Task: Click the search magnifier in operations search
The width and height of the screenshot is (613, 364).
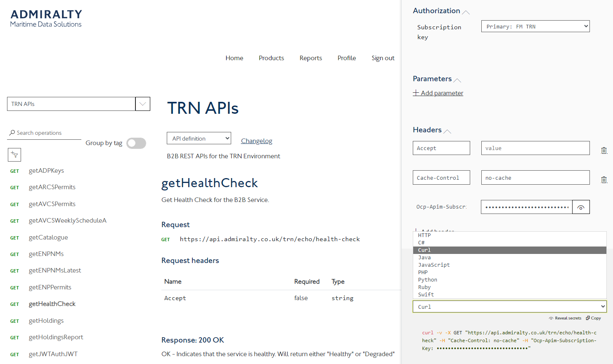Action: pyautogui.click(x=12, y=133)
